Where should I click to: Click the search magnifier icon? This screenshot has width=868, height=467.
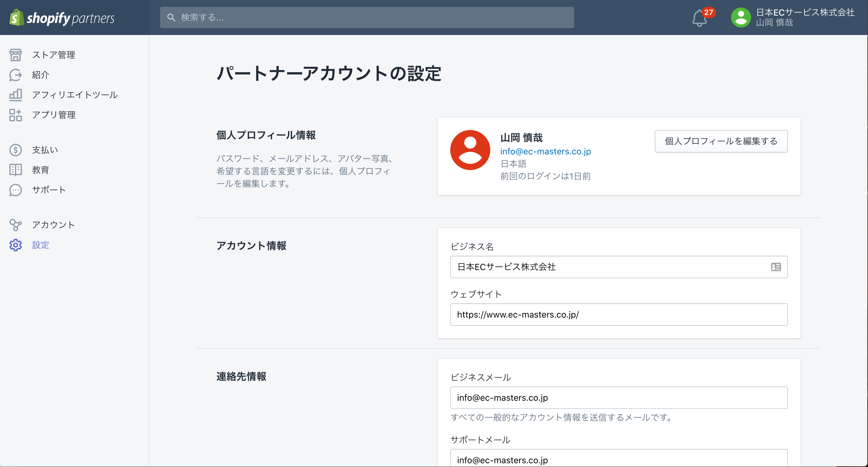coord(171,18)
